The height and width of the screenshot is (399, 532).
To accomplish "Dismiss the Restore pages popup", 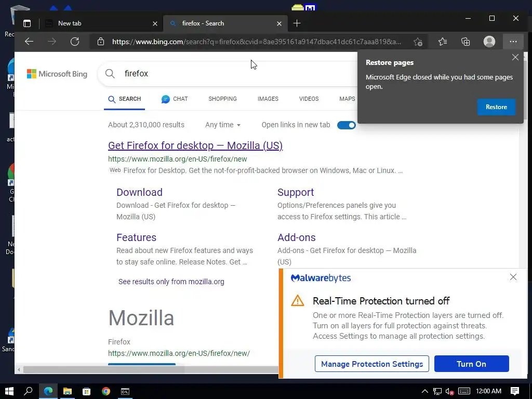I will pos(515,57).
